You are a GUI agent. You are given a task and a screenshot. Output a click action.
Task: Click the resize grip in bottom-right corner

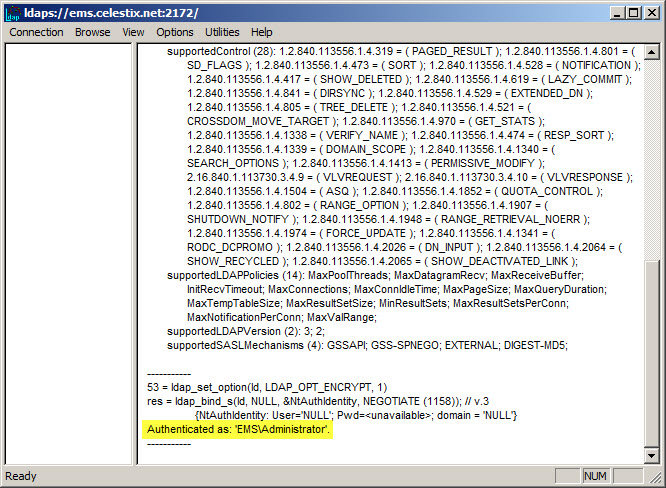[657, 479]
